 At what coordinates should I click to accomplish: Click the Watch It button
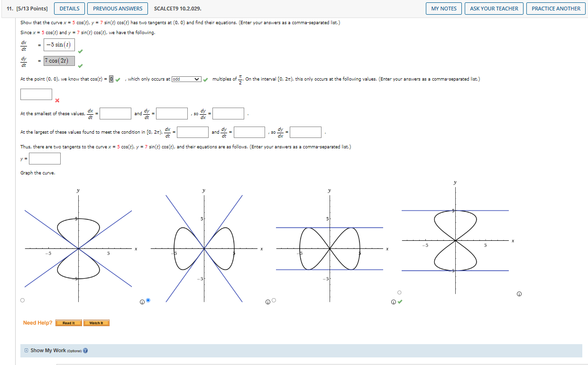[x=96, y=323]
